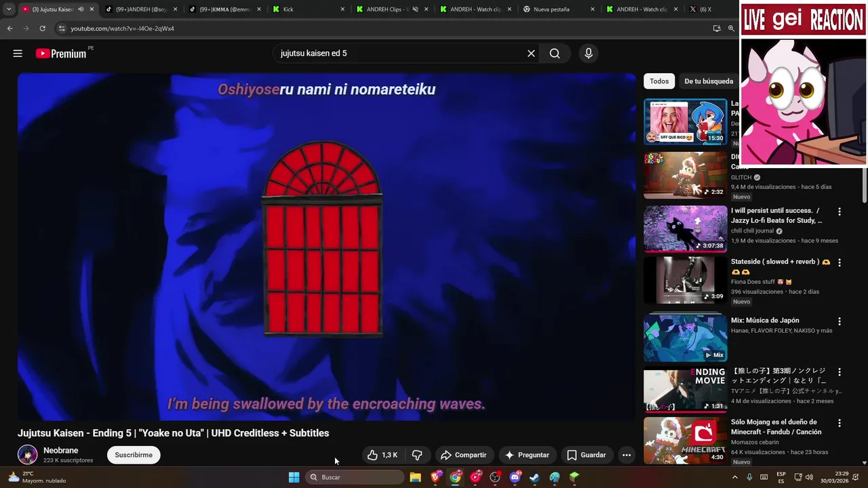The width and height of the screenshot is (868, 488).
Task: Show hidden system tray icons chevron
Action: (x=734, y=477)
